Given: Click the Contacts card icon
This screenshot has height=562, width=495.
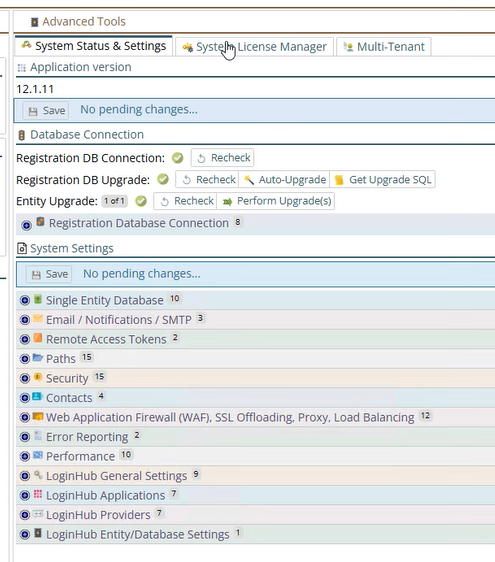Looking at the screenshot, I should [x=37, y=396].
